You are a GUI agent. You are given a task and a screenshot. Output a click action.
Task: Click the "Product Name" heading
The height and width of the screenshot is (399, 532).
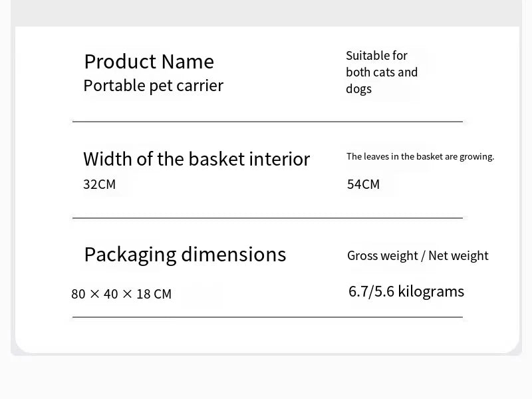pyautogui.click(x=149, y=62)
